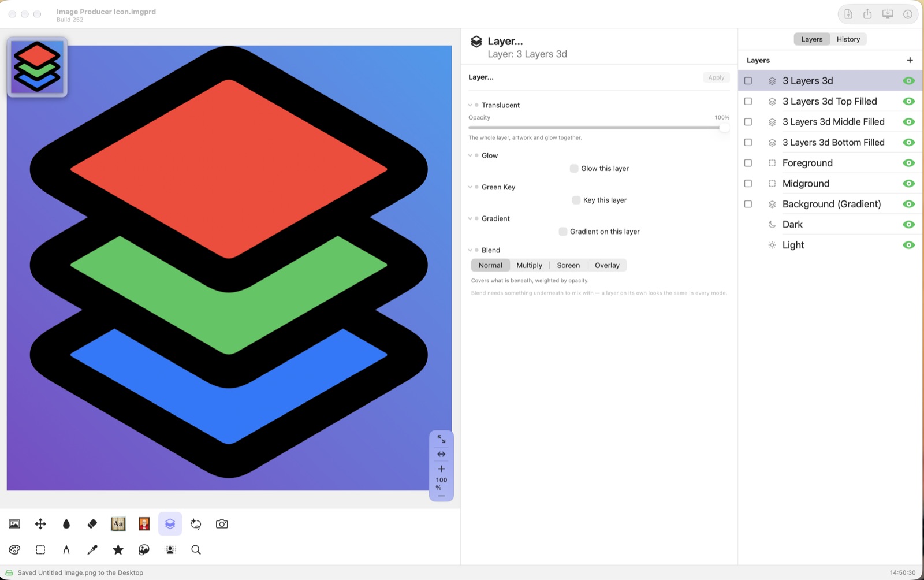Enable Glow this layer checkbox
This screenshot has width=924, height=580.
(574, 169)
